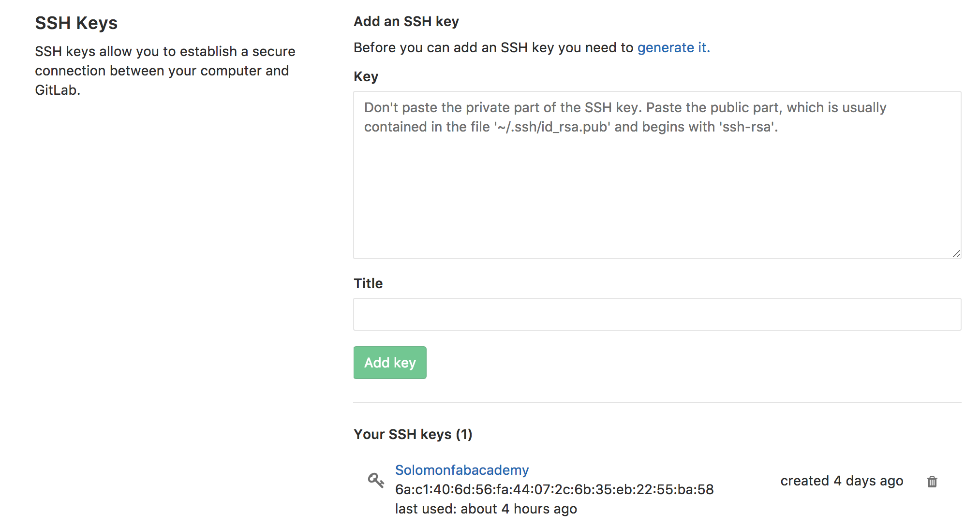The height and width of the screenshot is (528, 980).
Task: Click the 'created 4 days ago' timestamp
Action: pos(842,481)
